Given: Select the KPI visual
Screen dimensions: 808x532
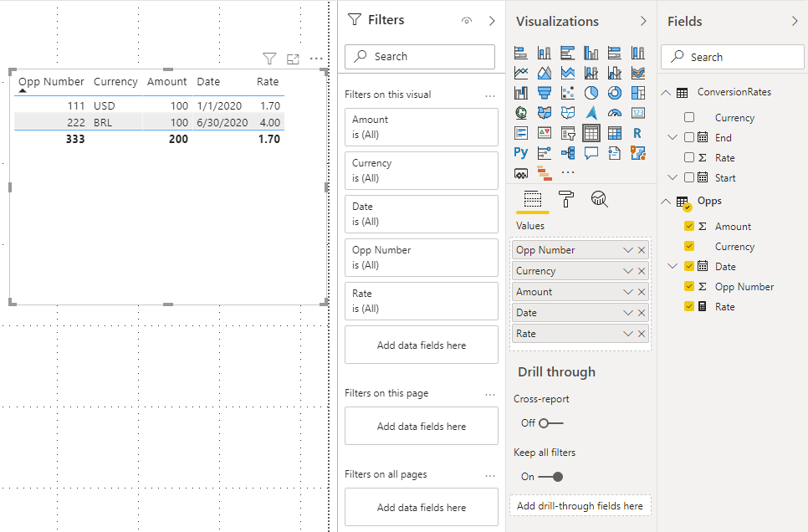Looking at the screenshot, I should (545, 133).
